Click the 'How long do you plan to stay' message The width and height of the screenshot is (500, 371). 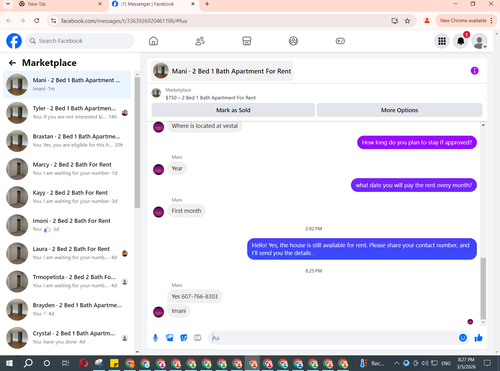417,142
